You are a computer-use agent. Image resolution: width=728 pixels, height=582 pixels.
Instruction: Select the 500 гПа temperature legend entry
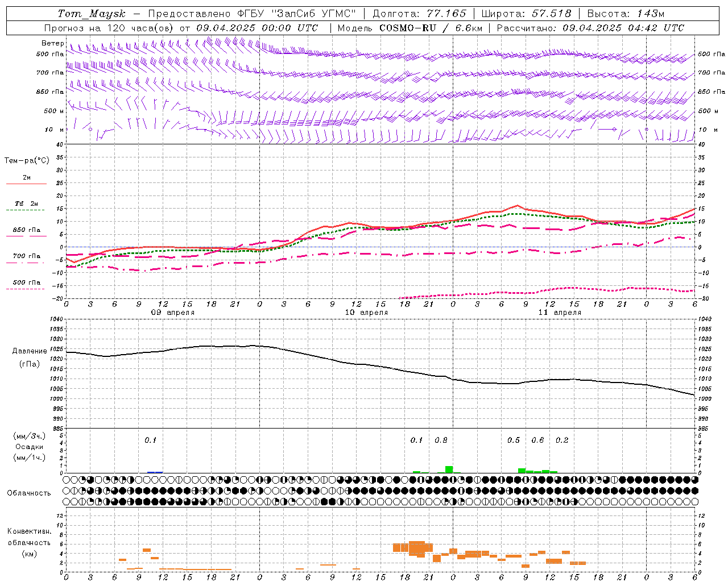click(x=26, y=282)
